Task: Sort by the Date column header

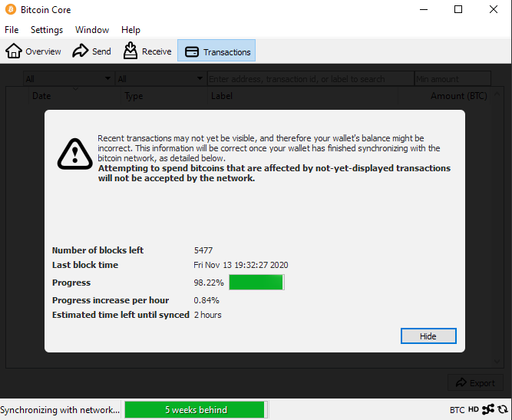Action: pos(75,96)
